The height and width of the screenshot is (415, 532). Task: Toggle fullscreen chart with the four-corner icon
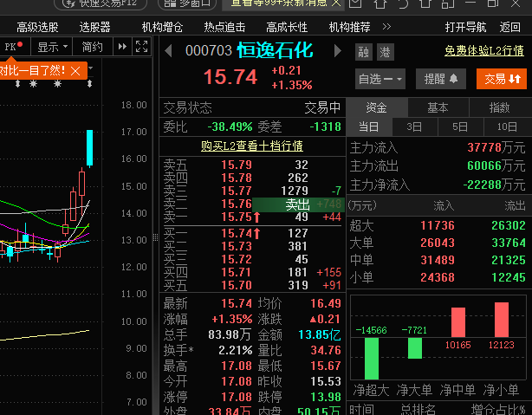[141, 47]
